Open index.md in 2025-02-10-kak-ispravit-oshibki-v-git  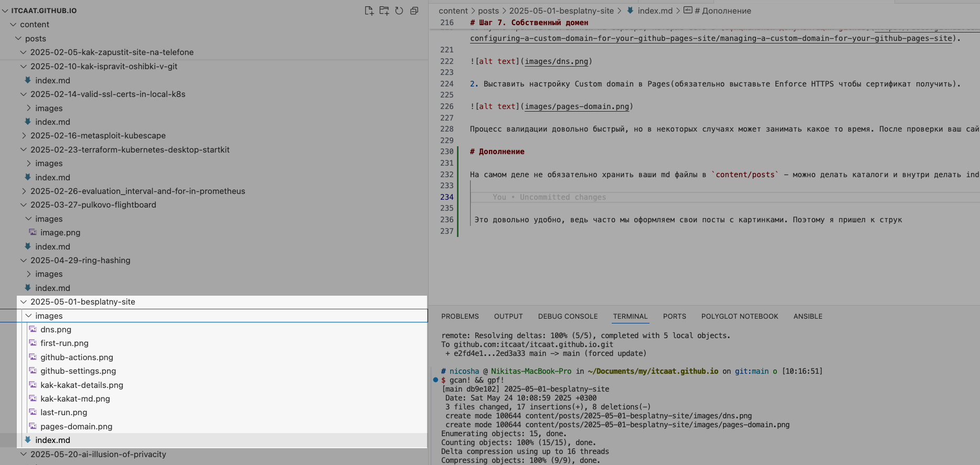pyautogui.click(x=52, y=80)
